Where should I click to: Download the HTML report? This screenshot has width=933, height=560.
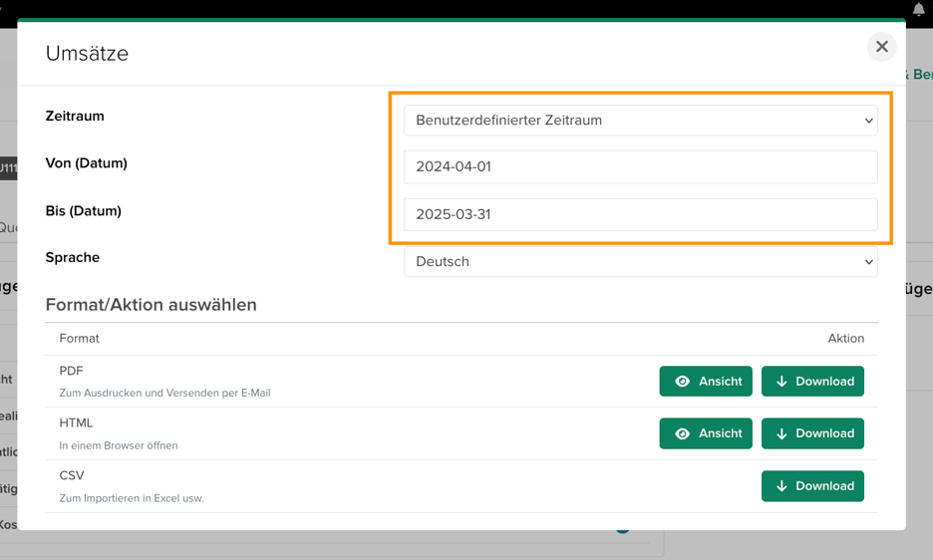[x=812, y=433]
